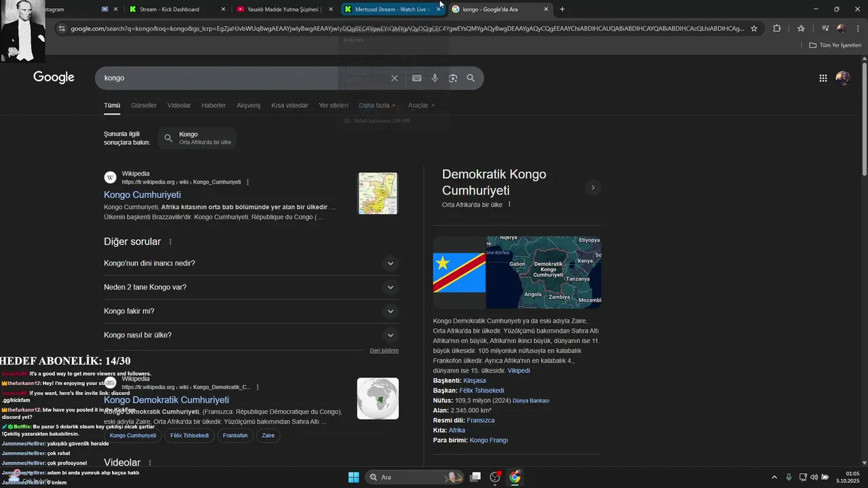Switch to the Görseller tab
868x488 pixels.
coord(144,105)
